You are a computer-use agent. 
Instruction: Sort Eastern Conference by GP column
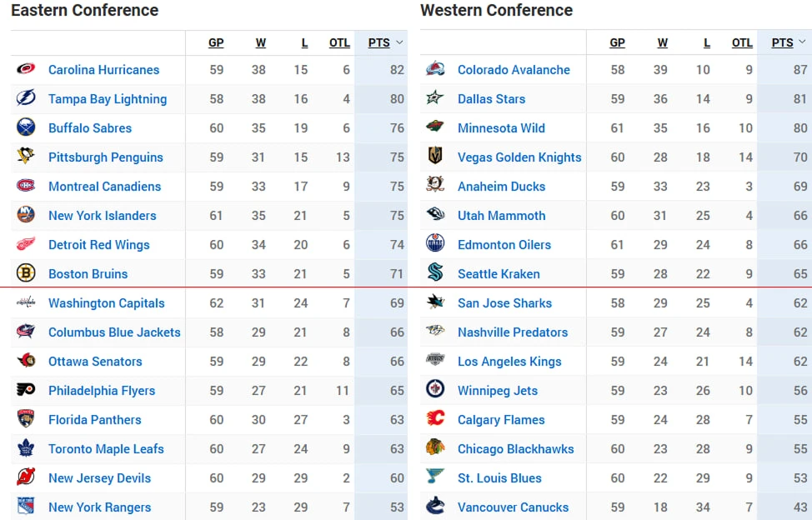click(216, 42)
